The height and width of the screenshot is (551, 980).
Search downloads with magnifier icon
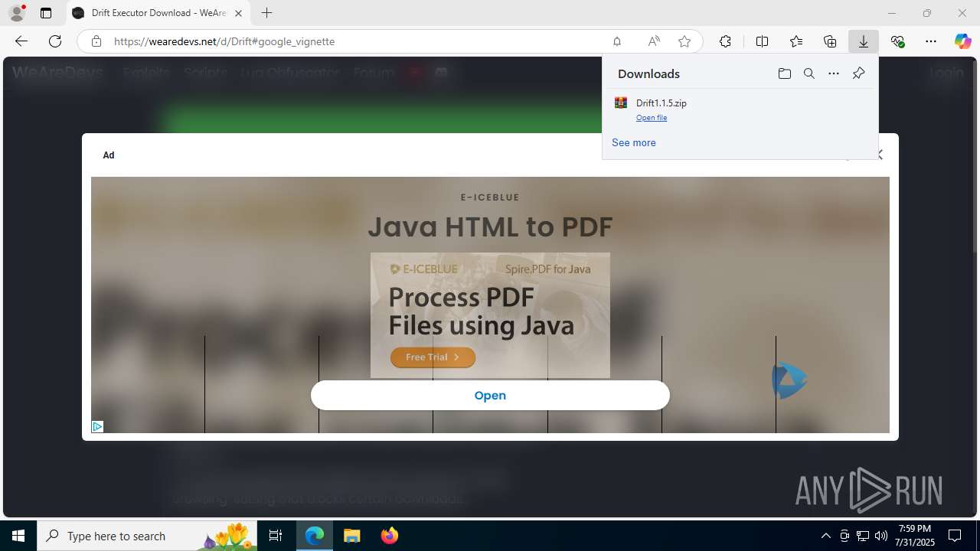[x=808, y=73]
